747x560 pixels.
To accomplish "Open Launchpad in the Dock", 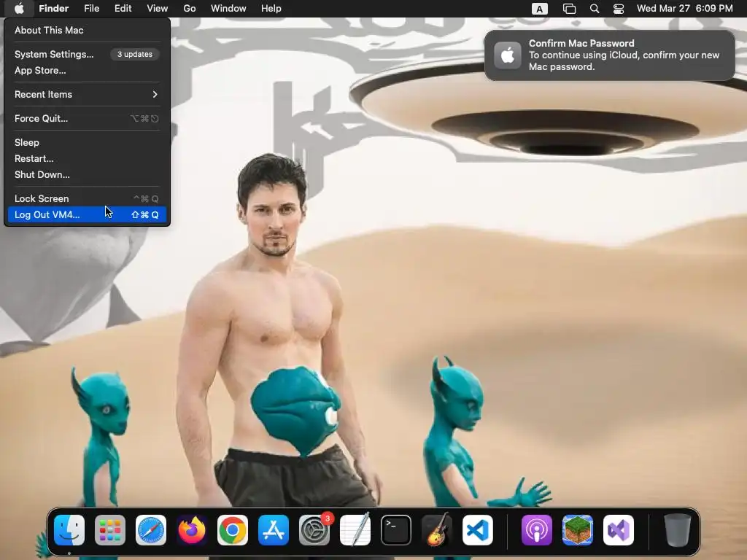I will pos(110,530).
